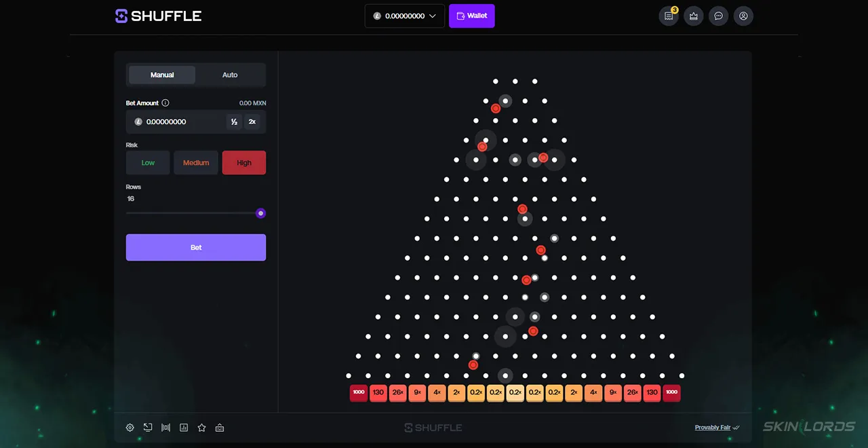Screen dimensions: 868x448
Task: Add game to favorites star icon
Action: click(201, 428)
